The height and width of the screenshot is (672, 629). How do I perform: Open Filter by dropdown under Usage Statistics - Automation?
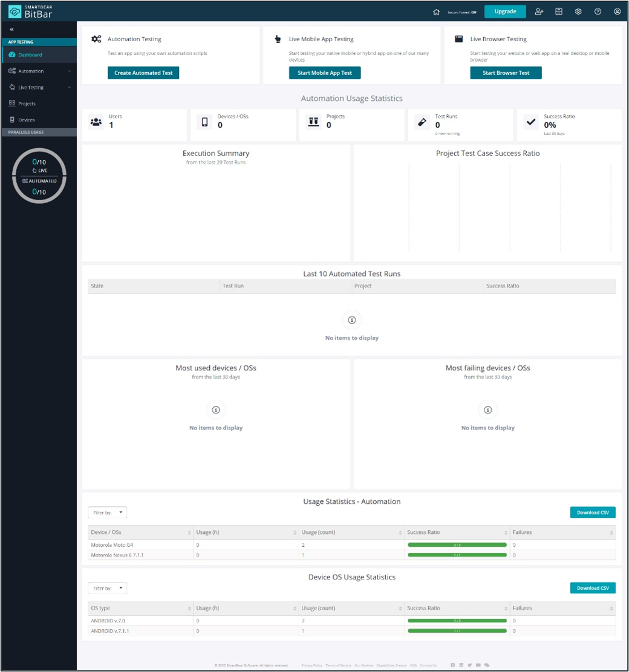(x=107, y=513)
